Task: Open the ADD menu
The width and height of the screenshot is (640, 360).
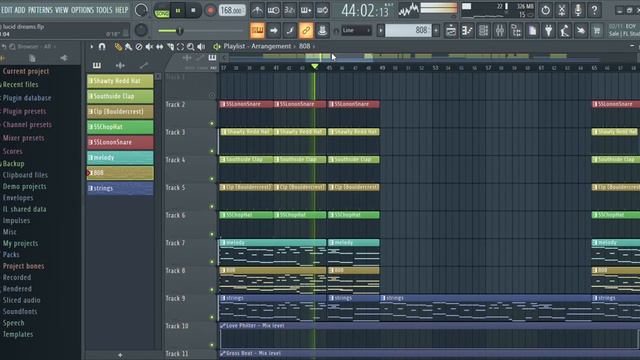Action: (x=20, y=10)
